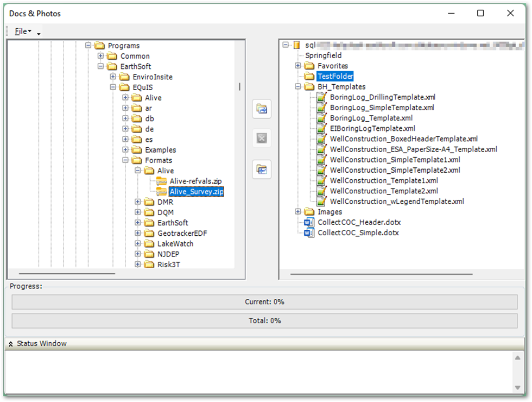Collapse the Status Window panel chevron
Viewport: 532px width, 402px height.
point(10,343)
